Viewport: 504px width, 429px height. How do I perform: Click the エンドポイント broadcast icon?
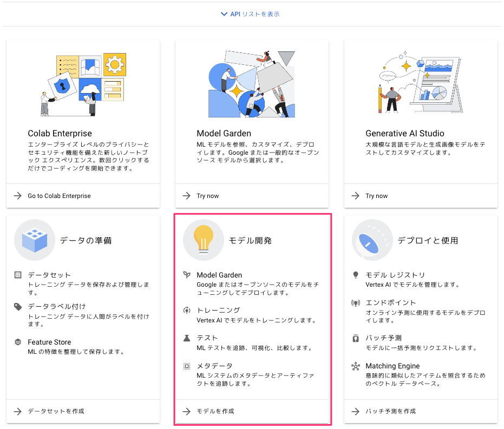pos(356,303)
